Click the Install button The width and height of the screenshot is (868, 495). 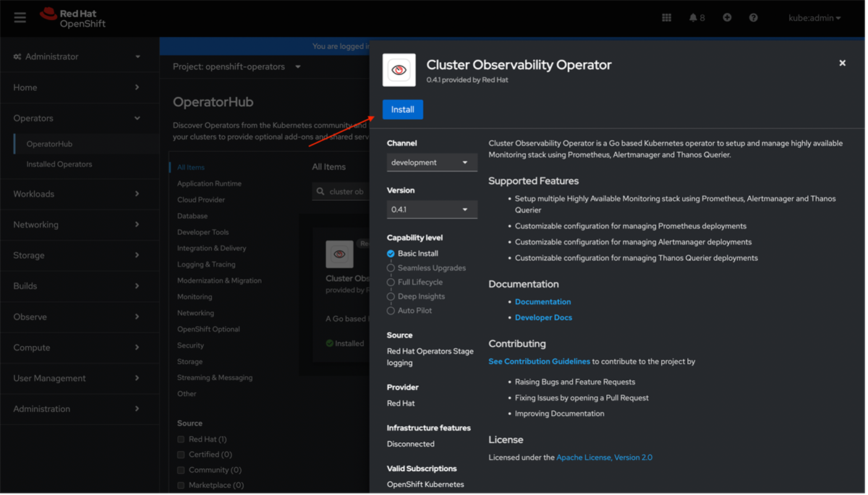pos(402,109)
